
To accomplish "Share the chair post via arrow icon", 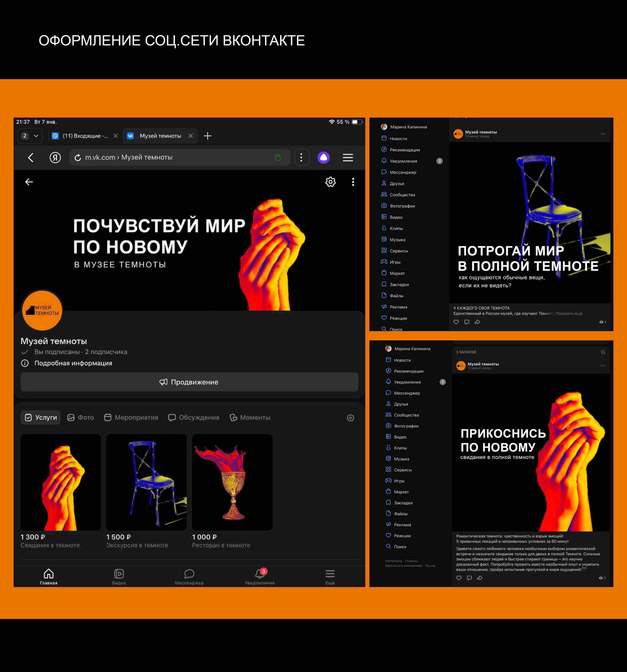I will (477, 322).
